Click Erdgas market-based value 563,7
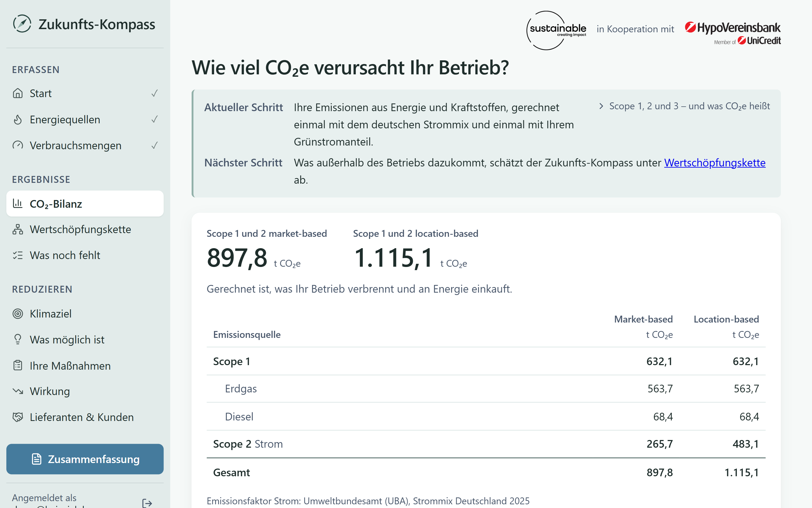The image size is (812, 508). click(x=660, y=389)
